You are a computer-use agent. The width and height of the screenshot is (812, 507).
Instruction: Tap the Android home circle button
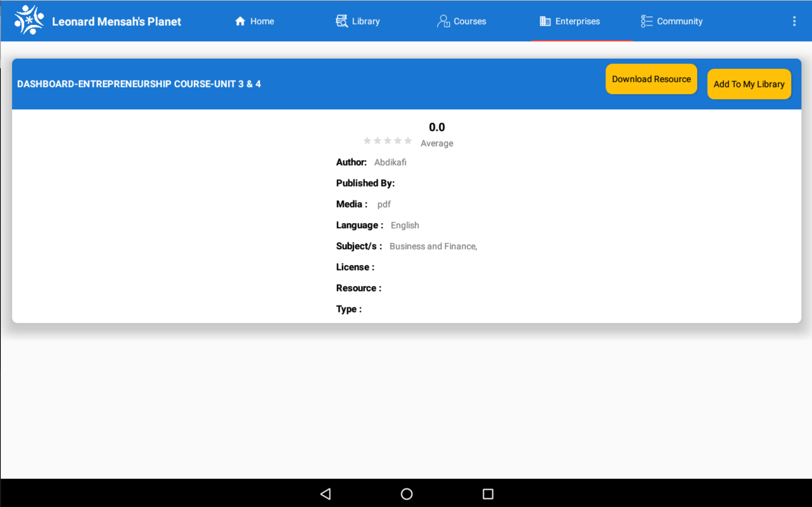[406, 493]
